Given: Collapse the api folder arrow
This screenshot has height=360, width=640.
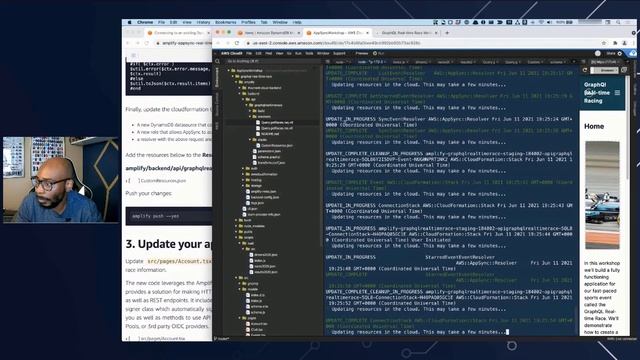Looking at the screenshot, I should coord(243,99).
